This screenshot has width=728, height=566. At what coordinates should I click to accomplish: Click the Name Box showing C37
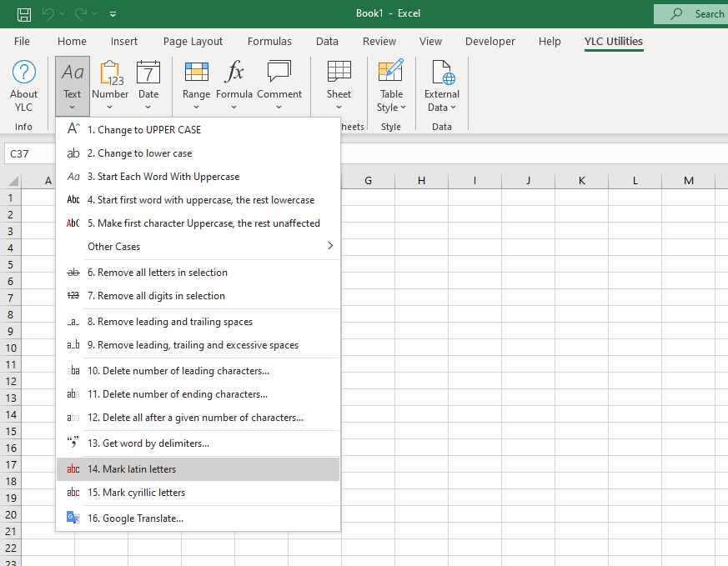30,154
